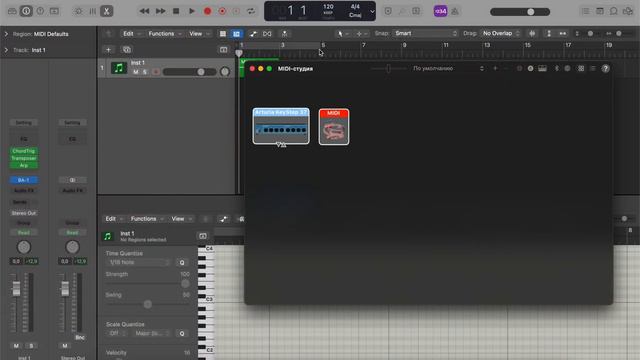The height and width of the screenshot is (360, 640).
Task: Open the Toolbar button in control bar
Action: point(54,11)
